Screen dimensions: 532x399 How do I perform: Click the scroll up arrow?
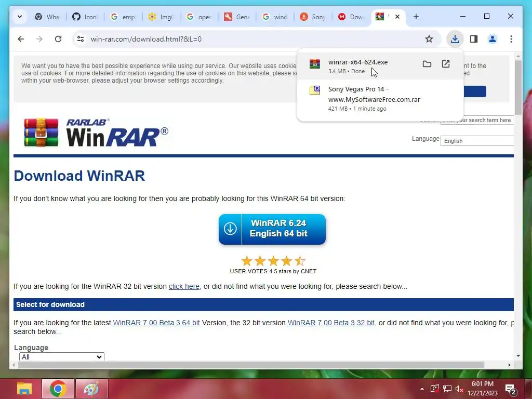tap(518, 56)
